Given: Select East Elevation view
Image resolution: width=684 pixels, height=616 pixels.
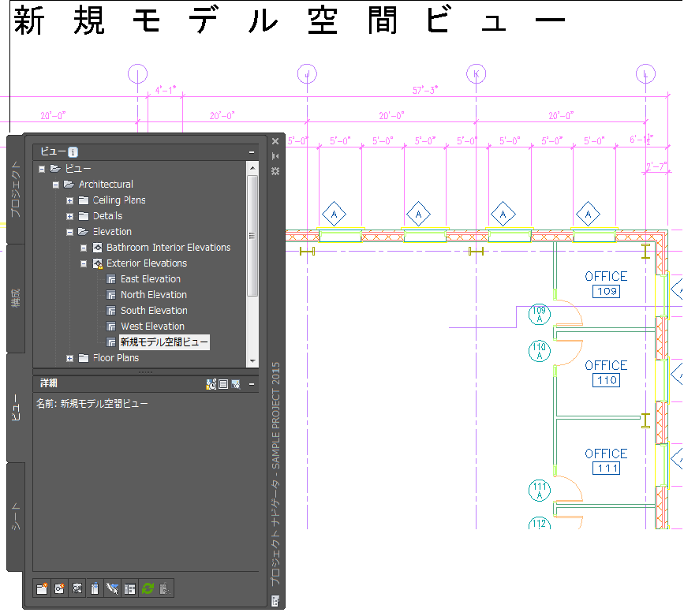Looking at the screenshot, I should click(x=151, y=279).
